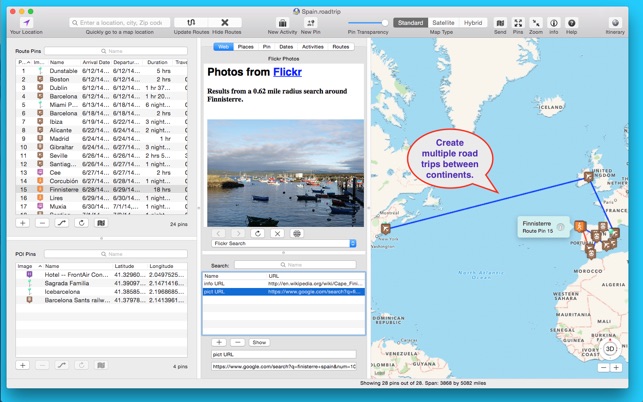Zoom in map with plus button
Viewport: 643px width, 402px height.
(616, 368)
